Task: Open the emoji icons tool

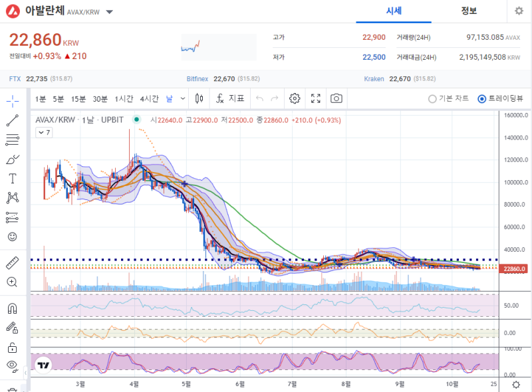Action: coord(13,237)
